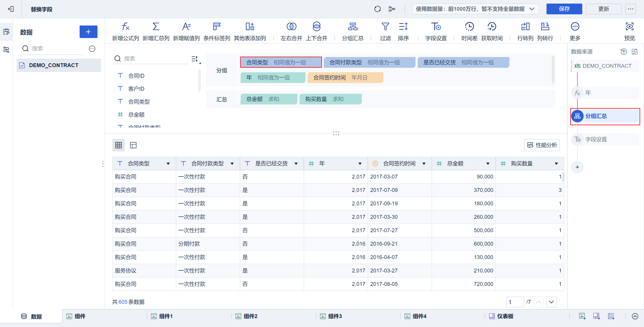Click the 预览 preview eye icon
The width and height of the screenshot is (644, 327).
pos(629,26)
